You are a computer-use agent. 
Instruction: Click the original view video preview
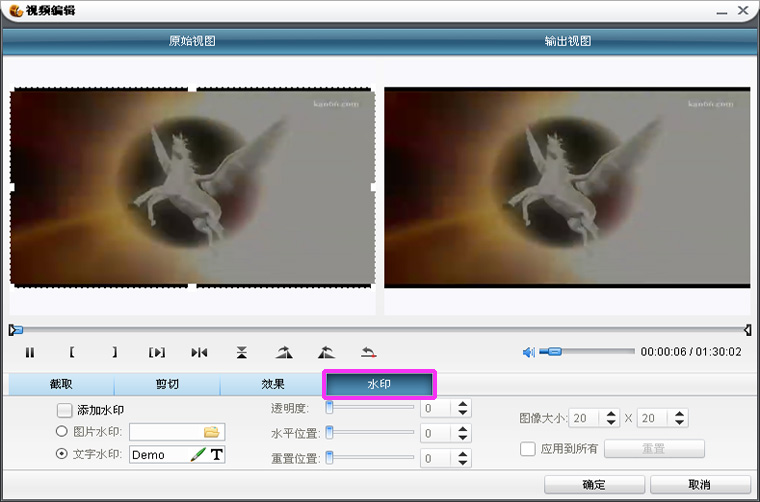[x=192, y=188]
